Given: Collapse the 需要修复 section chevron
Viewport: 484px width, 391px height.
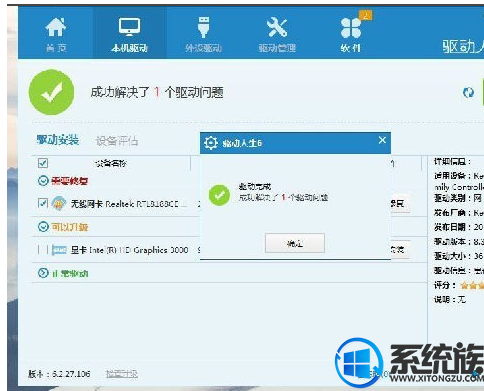Looking at the screenshot, I should click(x=43, y=181).
